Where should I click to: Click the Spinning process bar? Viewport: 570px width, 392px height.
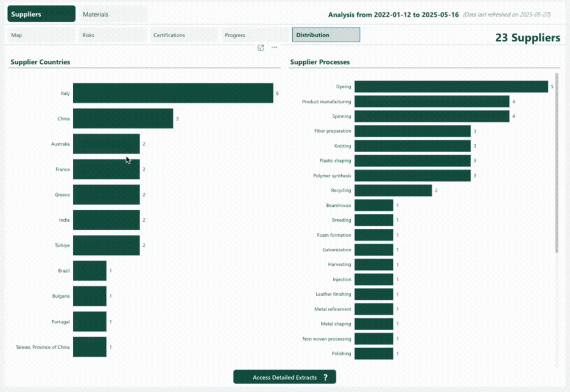(x=431, y=116)
